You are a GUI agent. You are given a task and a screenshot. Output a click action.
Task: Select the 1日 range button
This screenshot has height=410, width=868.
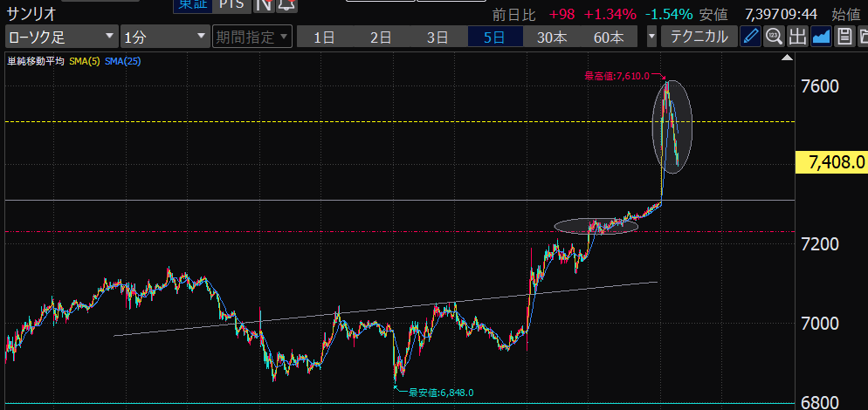click(324, 37)
